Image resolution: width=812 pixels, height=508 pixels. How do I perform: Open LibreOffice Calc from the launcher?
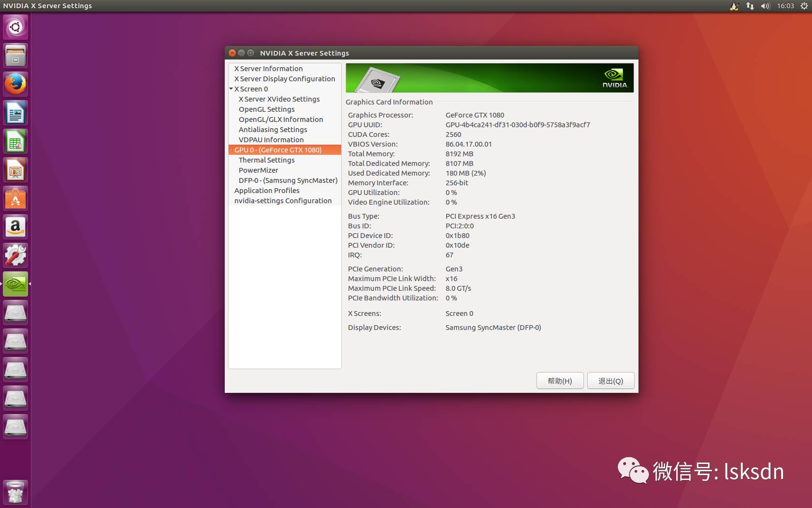(x=15, y=141)
